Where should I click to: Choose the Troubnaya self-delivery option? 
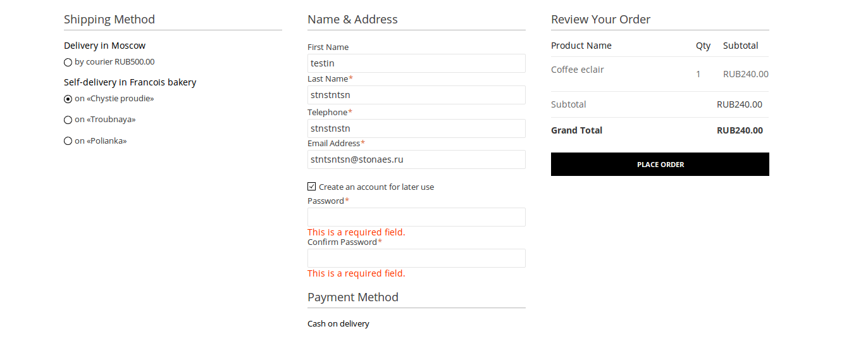68,120
